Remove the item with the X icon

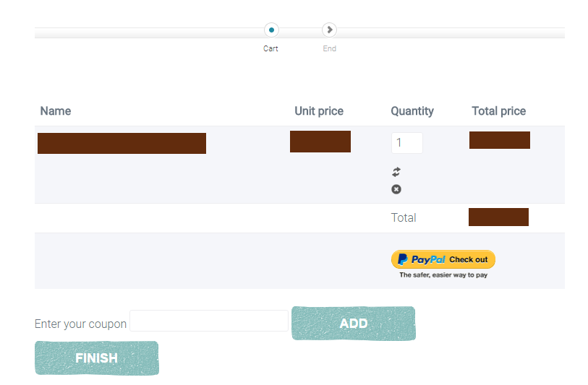pos(396,189)
